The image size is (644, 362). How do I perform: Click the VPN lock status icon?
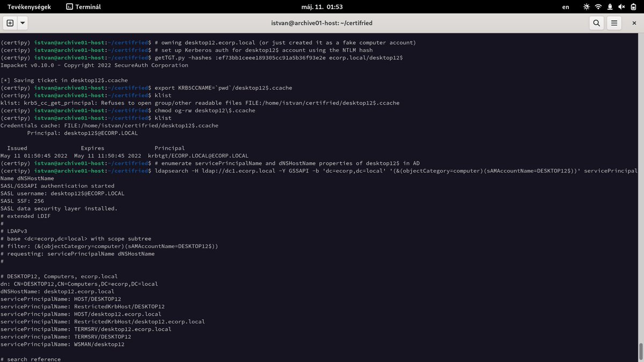pyautogui.click(x=610, y=7)
